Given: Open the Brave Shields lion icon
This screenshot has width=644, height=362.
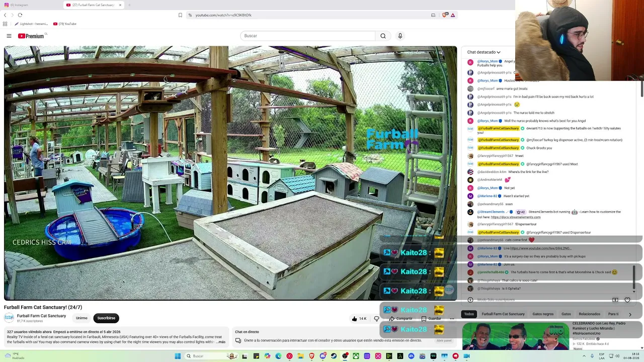Looking at the screenshot, I should pos(444,15).
